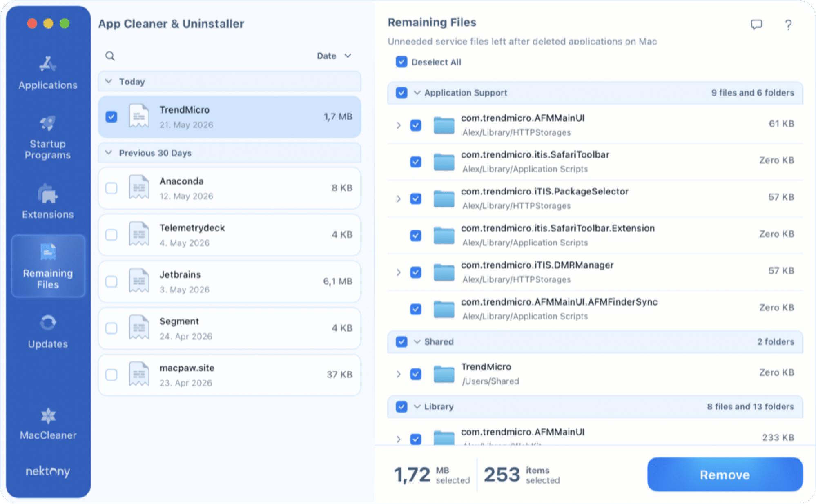Collapse the Today group
This screenshot has height=504, width=816.
[x=109, y=81]
